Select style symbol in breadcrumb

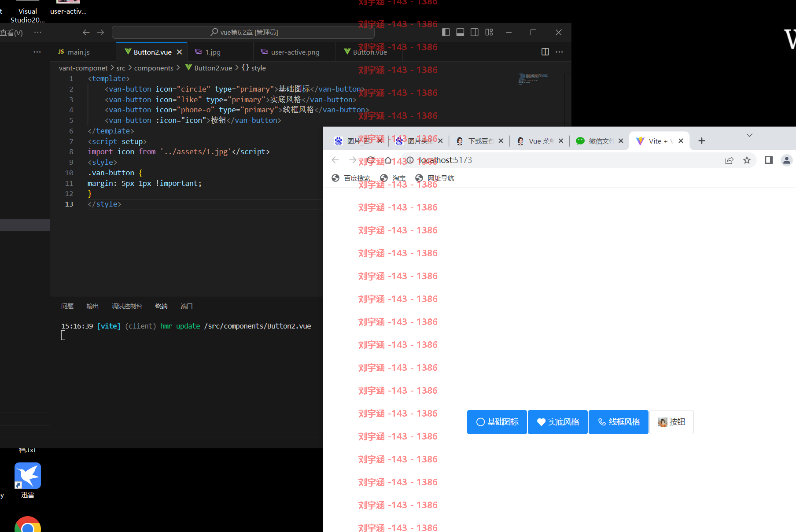(x=254, y=68)
